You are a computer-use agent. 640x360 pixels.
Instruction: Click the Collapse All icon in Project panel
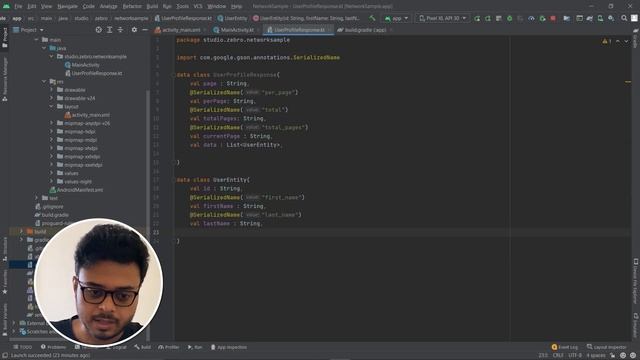[120, 30]
